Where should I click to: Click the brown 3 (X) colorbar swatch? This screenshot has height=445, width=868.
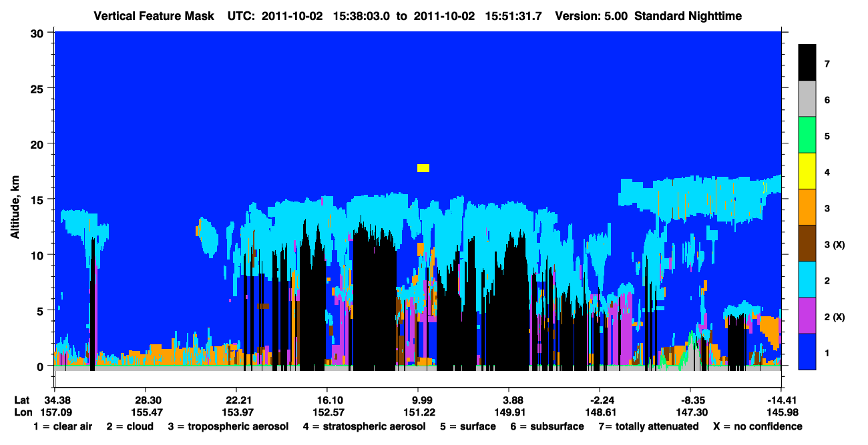point(807,244)
